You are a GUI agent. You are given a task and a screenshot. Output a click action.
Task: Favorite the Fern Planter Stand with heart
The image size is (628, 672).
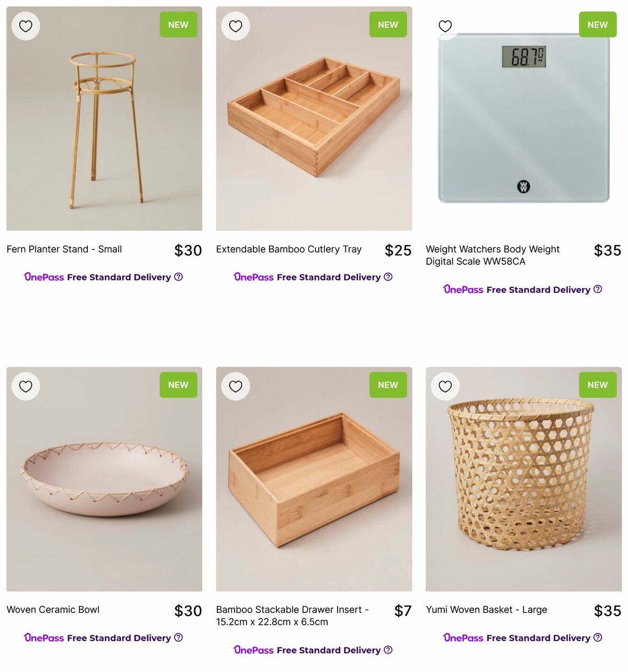(x=26, y=26)
